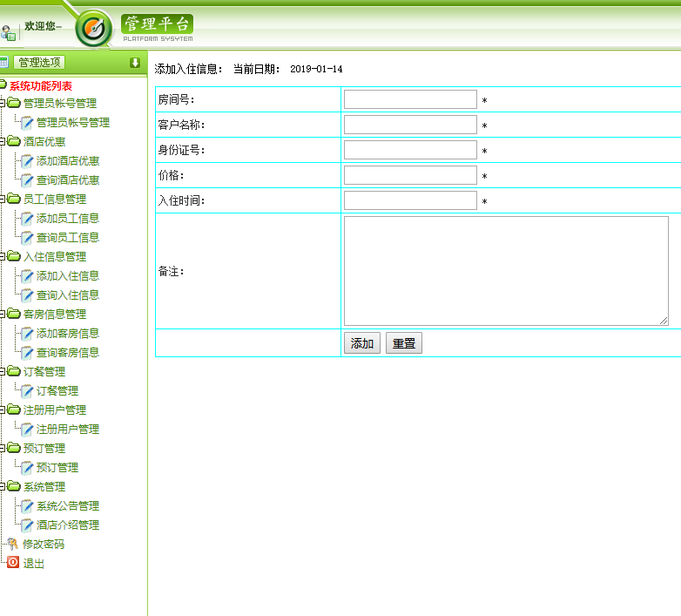
Task: Click the page icon beside 查询客房信息
Action: tap(27, 353)
